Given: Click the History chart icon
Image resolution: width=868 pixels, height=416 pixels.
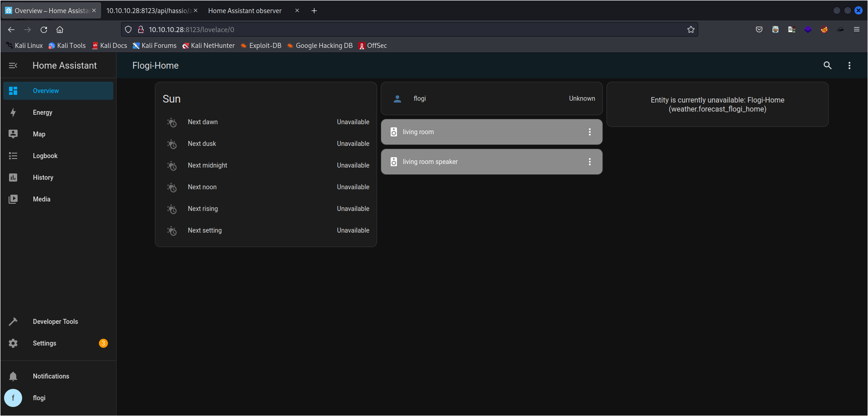Looking at the screenshot, I should pos(13,178).
